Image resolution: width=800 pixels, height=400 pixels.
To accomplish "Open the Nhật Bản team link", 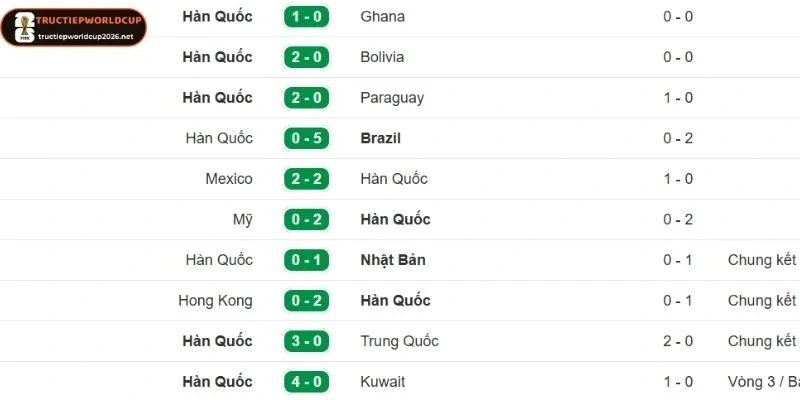I will pos(393,260).
